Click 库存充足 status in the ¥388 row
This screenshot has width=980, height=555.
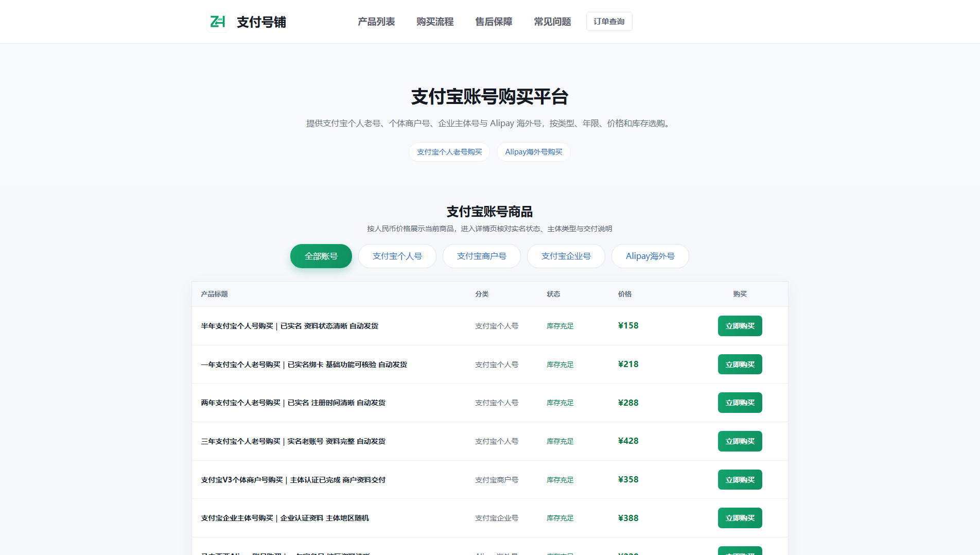click(560, 518)
